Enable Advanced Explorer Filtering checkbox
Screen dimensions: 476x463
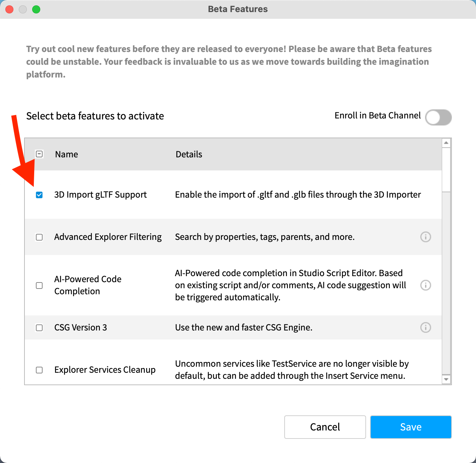(39, 237)
